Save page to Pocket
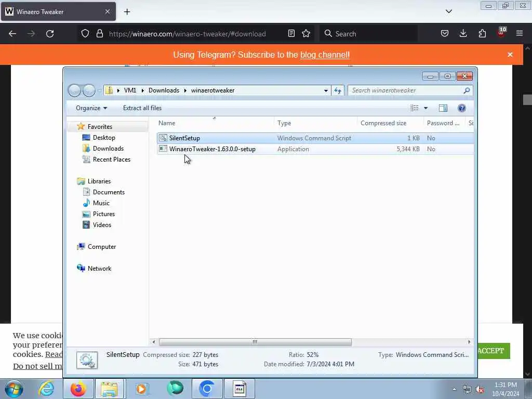 tap(445, 33)
